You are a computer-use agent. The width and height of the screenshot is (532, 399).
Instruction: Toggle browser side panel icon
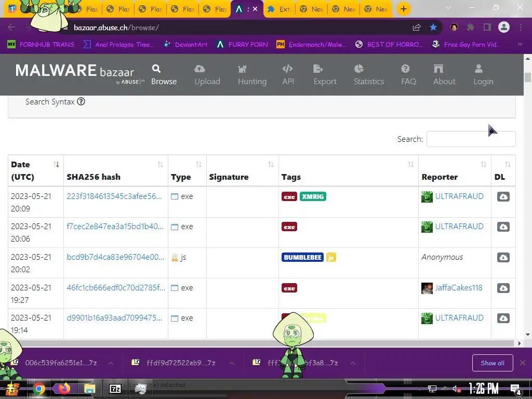point(487,27)
